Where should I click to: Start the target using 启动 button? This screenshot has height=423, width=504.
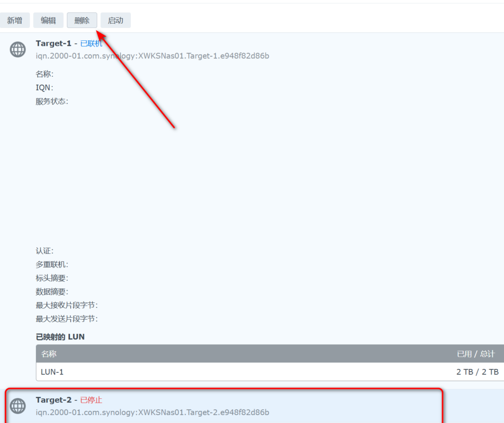[115, 21]
